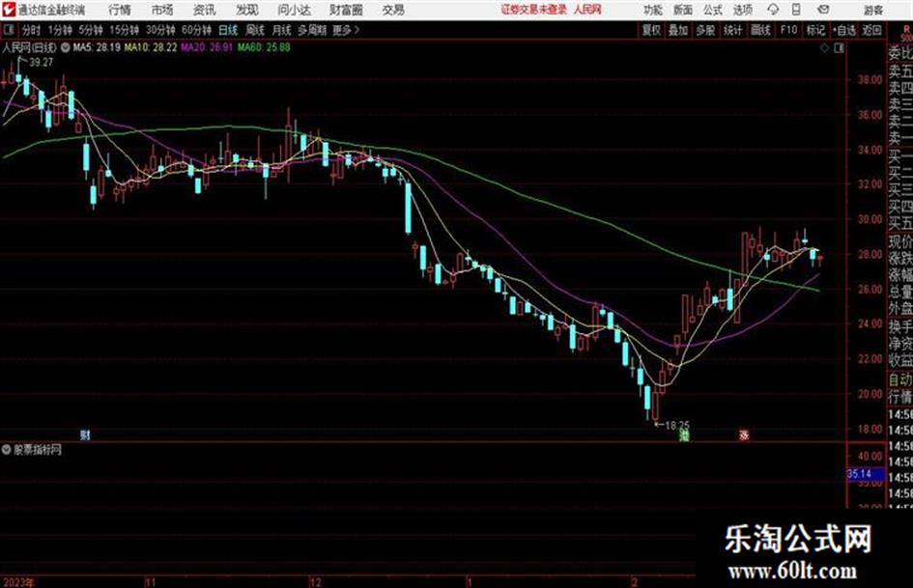Open the 市场 menu
The width and height of the screenshot is (913, 588).
(x=162, y=10)
